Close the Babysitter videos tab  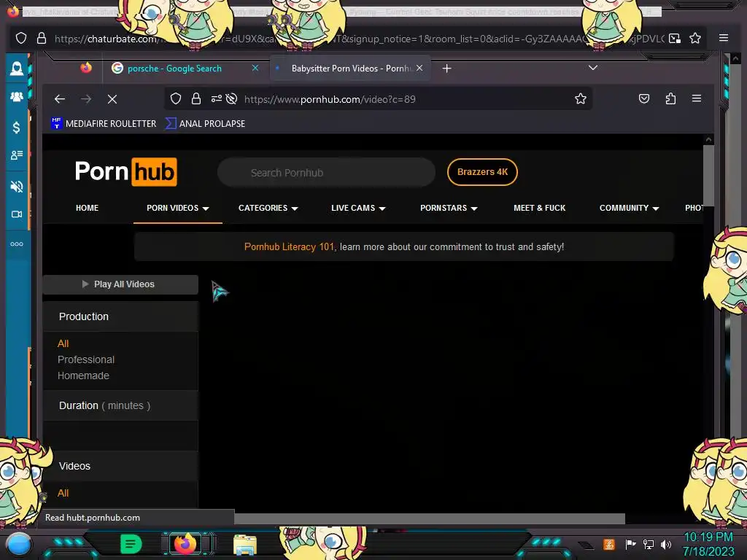419,68
